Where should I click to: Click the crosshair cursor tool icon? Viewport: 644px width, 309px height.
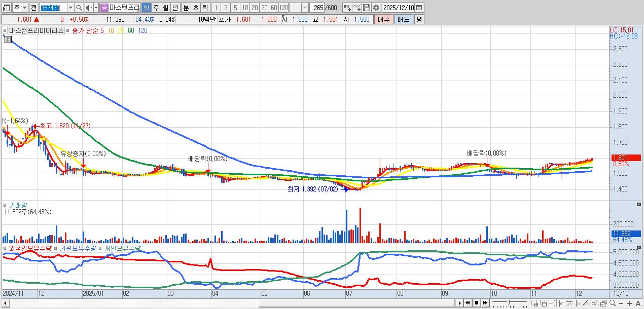click(561, 303)
